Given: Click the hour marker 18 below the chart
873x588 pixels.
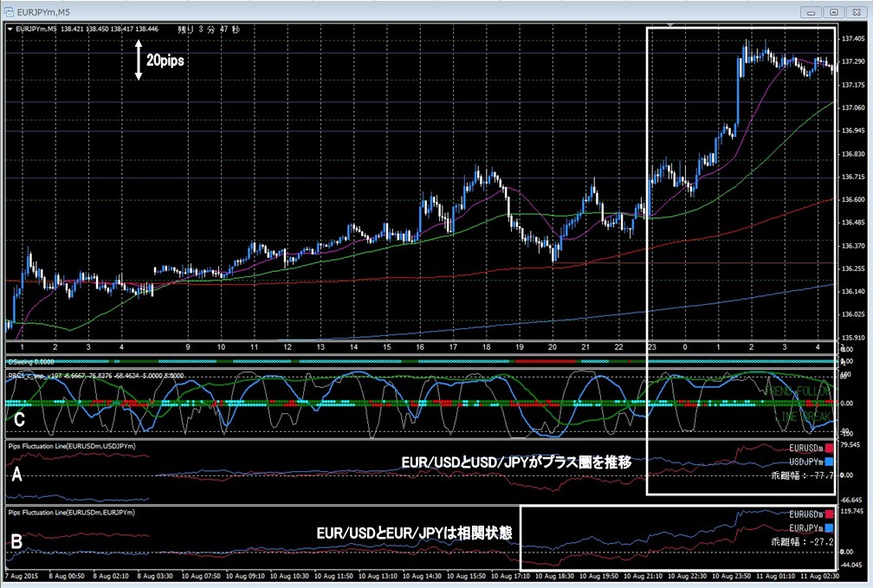Looking at the screenshot, I should click(486, 347).
